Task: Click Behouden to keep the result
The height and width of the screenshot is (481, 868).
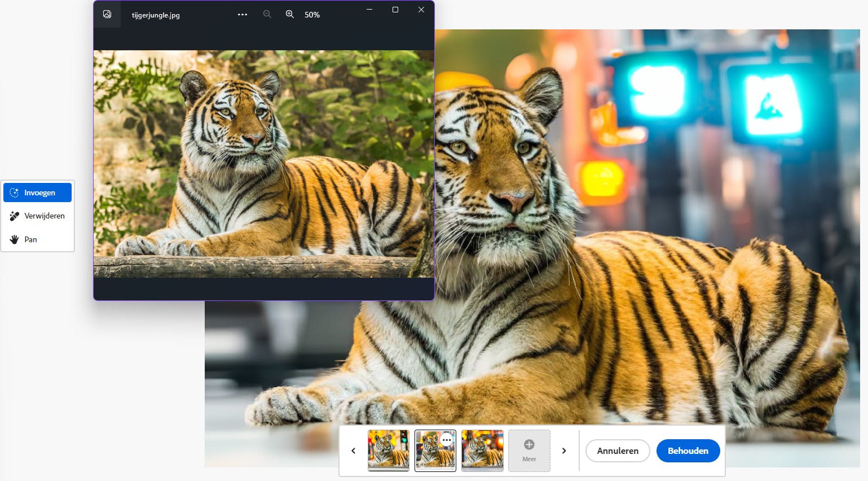Action: (x=688, y=451)
